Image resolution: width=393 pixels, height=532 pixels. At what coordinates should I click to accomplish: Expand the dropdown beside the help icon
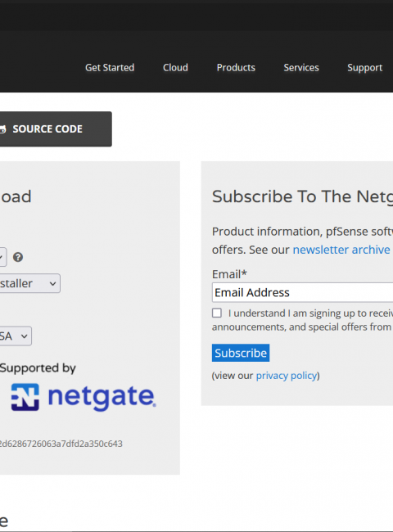3,257
